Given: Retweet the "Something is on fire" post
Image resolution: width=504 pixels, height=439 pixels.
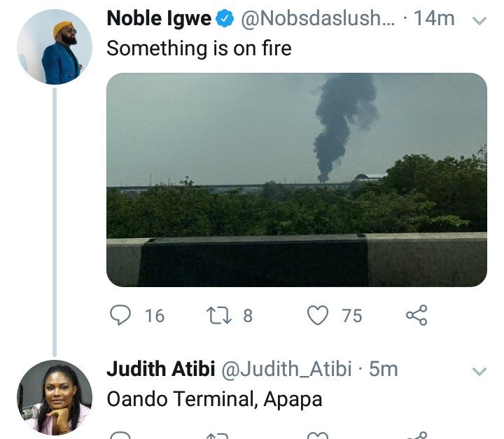Looking at the screenshot, I should click(x=219, y=316).
